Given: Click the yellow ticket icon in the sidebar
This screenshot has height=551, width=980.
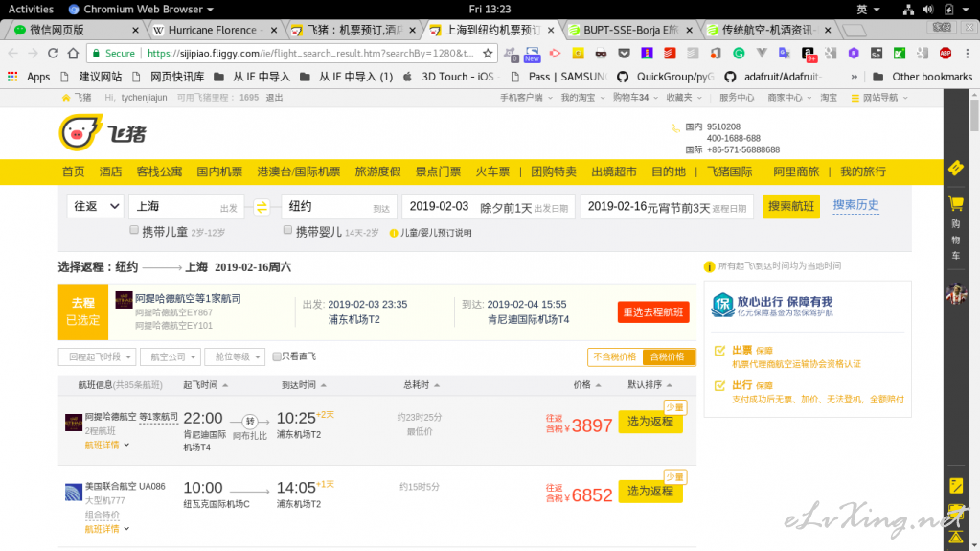Looking at the screenshot, I should pyautogui.click(x=956, y=168).
